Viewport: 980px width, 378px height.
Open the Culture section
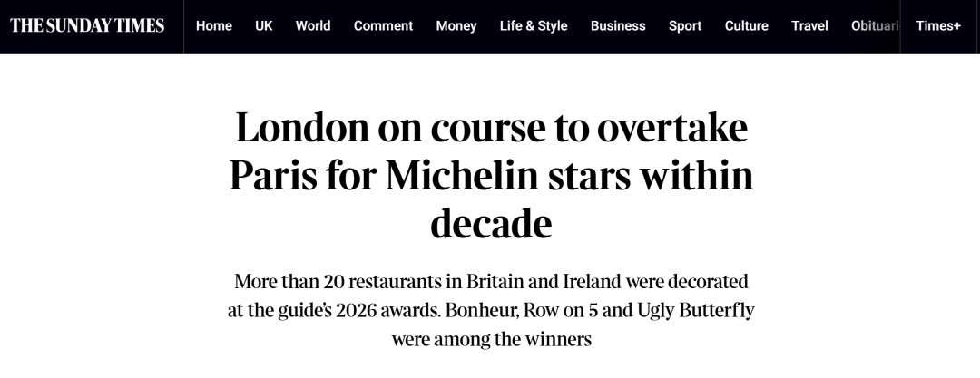click(746, 25)
